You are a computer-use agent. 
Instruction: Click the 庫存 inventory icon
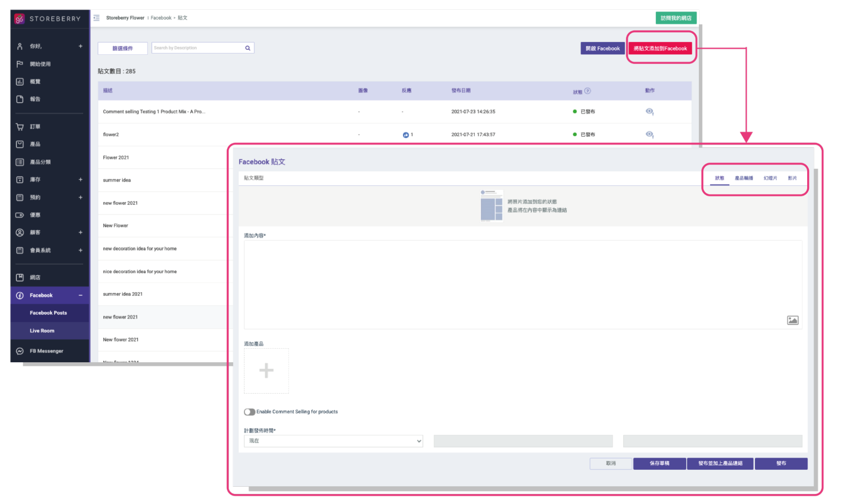pos(19,180)
